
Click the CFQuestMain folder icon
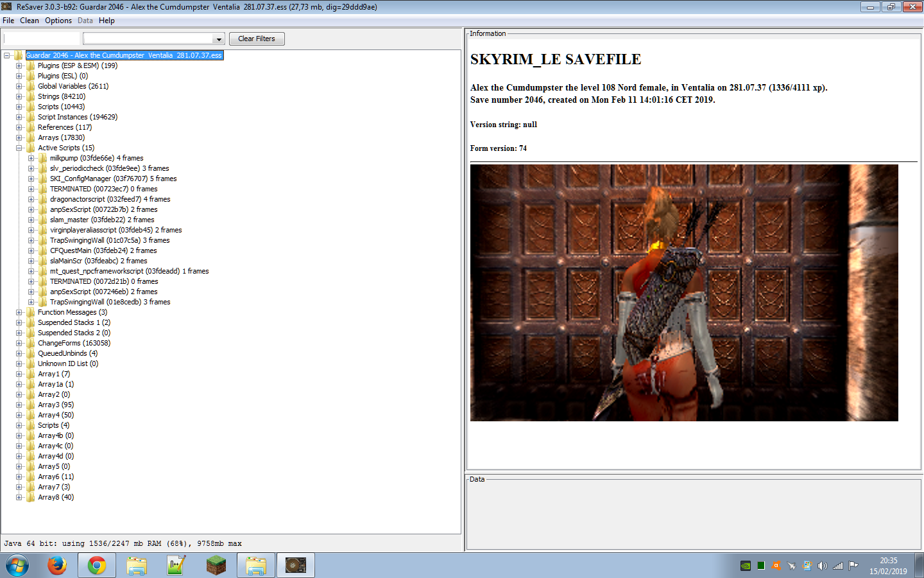point(42,250)
